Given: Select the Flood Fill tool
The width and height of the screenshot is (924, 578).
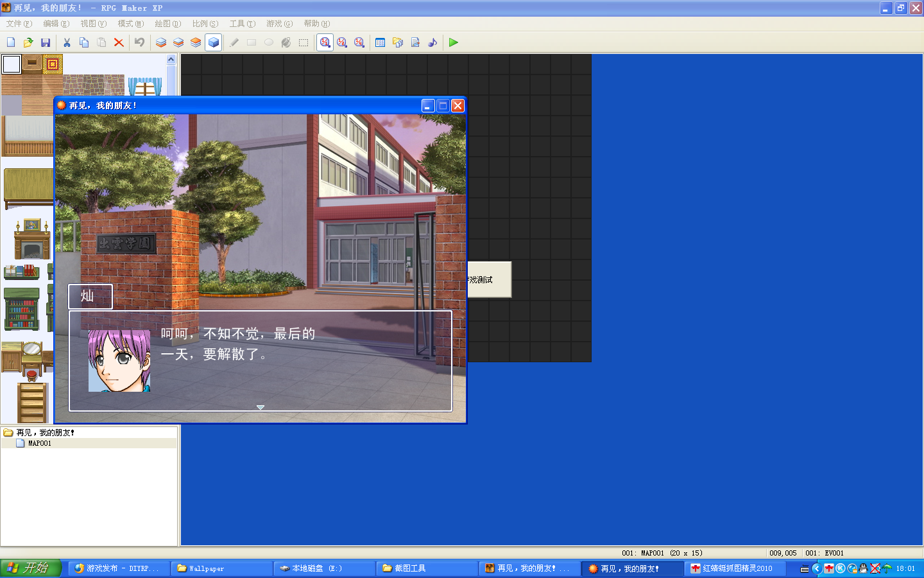Looking at the screenshot, I should pos(286,42).
